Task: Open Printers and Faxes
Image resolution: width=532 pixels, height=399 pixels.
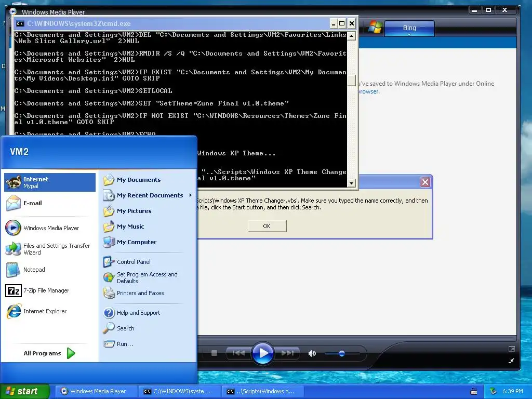Action: click(148, 293)
